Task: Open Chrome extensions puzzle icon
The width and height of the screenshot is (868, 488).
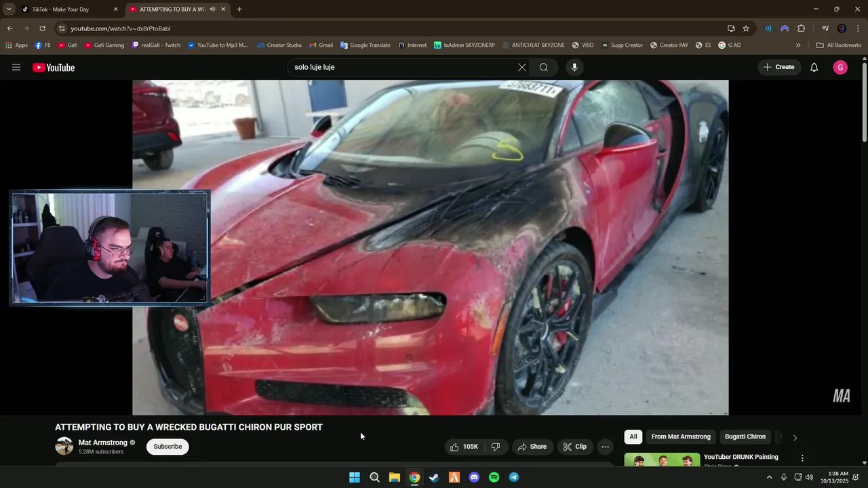Action: (x=801, y=28)
